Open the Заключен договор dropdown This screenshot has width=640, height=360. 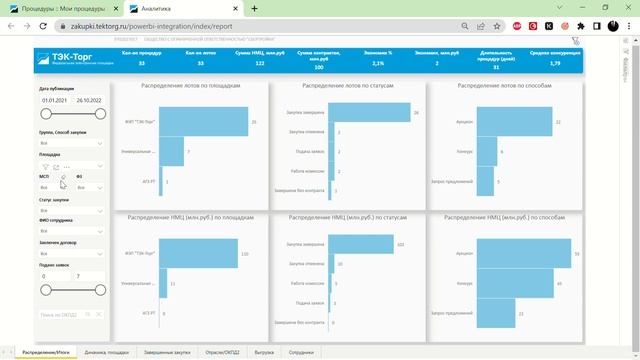(71, 253)
